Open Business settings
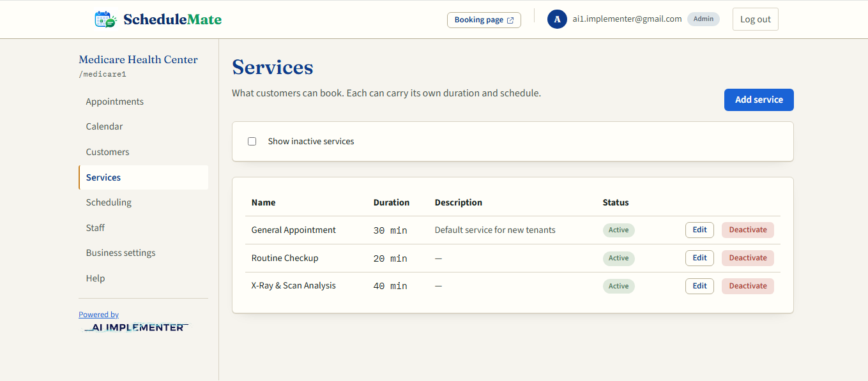This screenshot has width=868, height=381. pyautogui.click(x=143, y=253)
